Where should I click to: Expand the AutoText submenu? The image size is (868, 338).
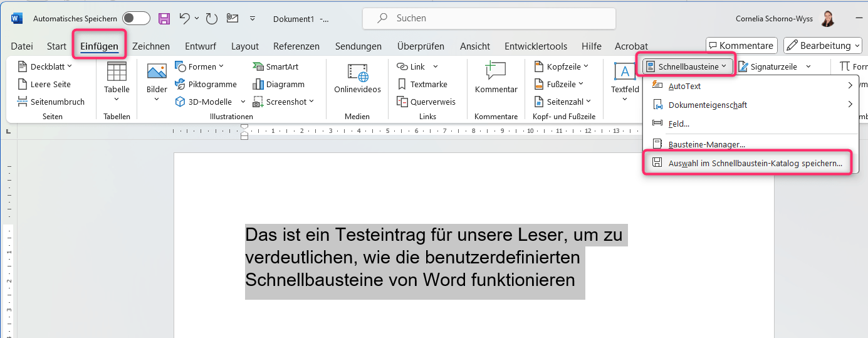coord(751,86)
